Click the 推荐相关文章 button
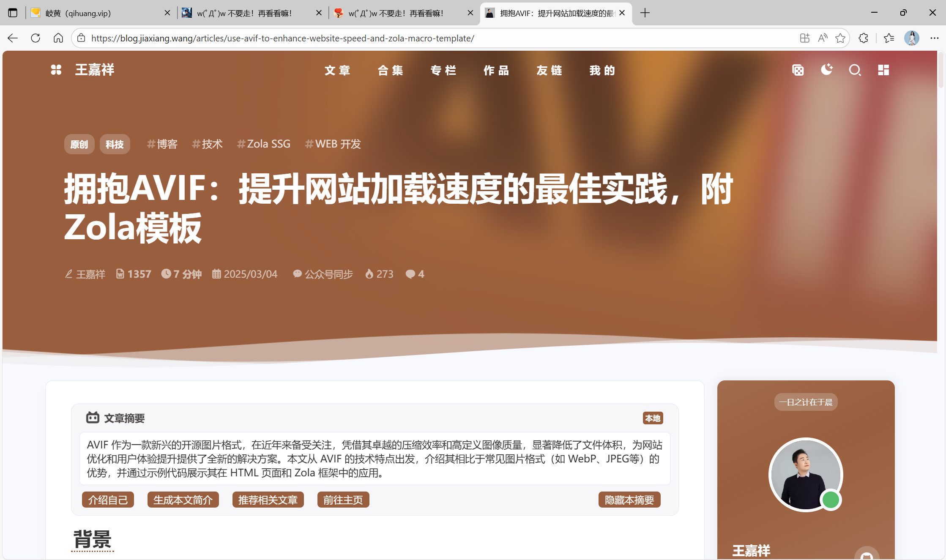 pos(268,500)
